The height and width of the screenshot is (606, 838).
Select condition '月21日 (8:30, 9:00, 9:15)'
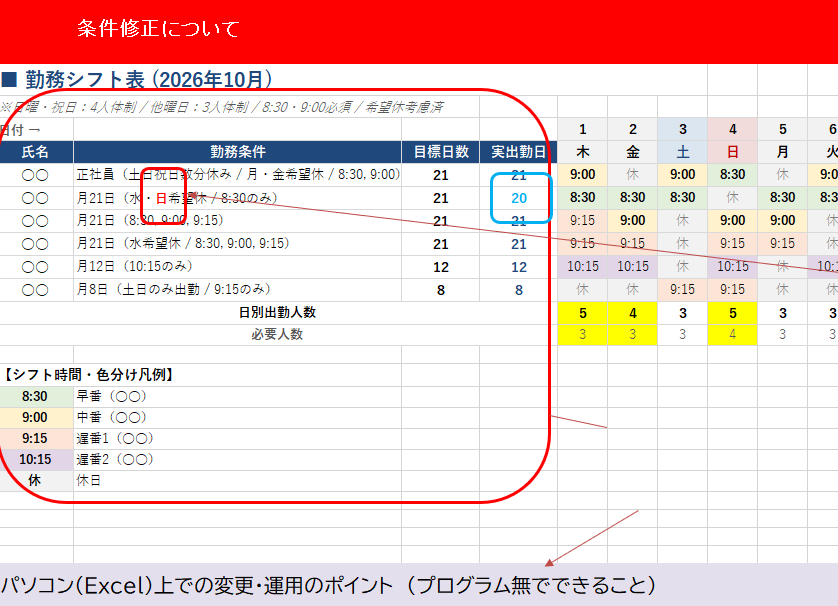click(x=237, y=221)
